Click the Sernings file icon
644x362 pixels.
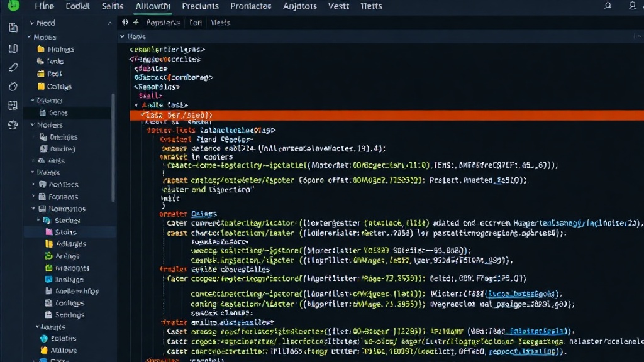[48, 315]
